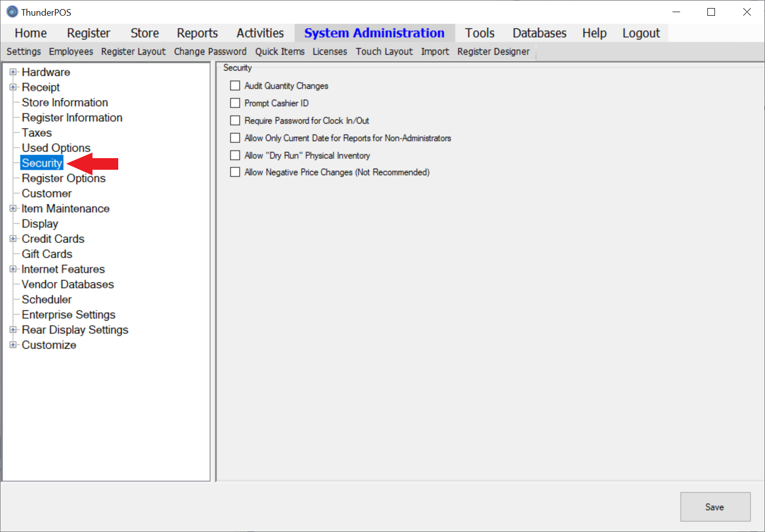Check the Prompt Cashier ID option
This screenshot has width=765, height=532.
[x=235, y=103]
